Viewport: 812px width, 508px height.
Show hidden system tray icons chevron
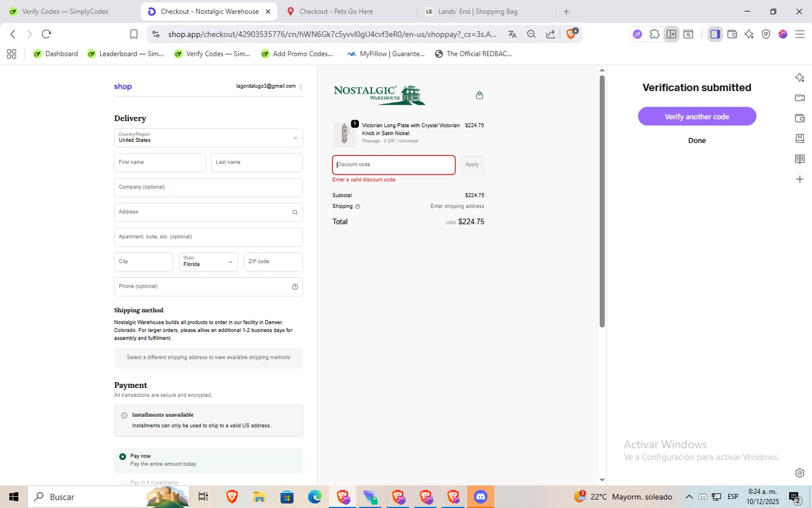pyautogui.click(x=689, y=497)
